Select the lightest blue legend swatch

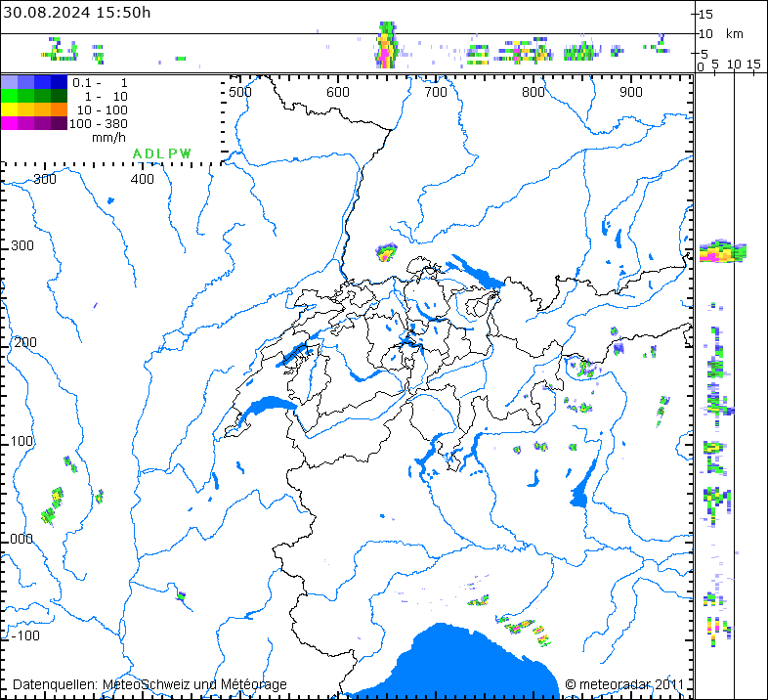point(10,82)
